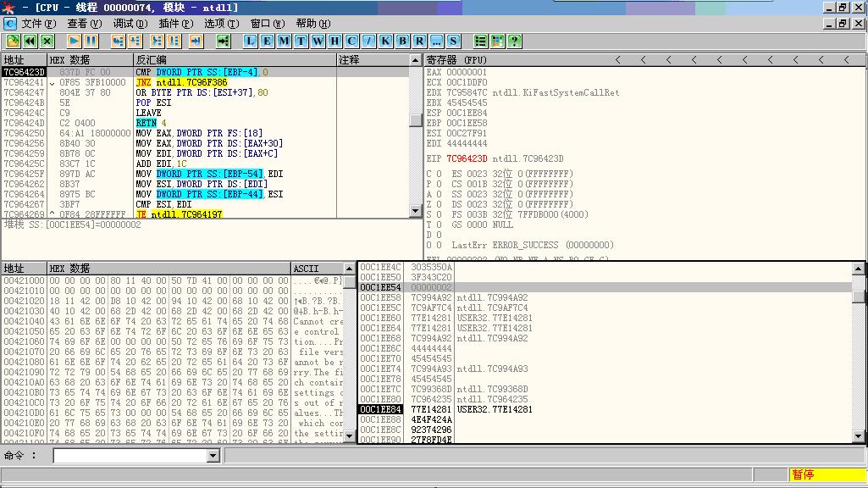Click the Run program play icon
Viewport: 868px width, 488px height.
[x=74, y=41]
